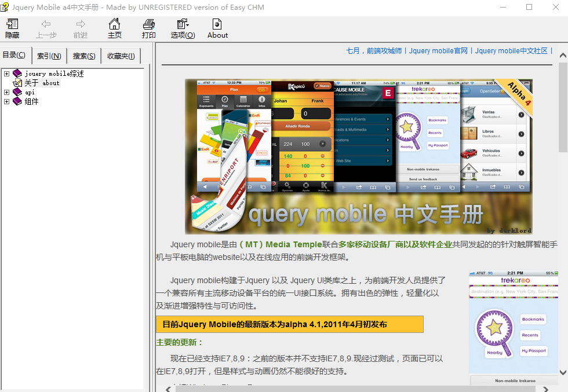This screenshot has width=568, height=392.
Task: Click the 上一步 back arrow icon
Action: 46,25
